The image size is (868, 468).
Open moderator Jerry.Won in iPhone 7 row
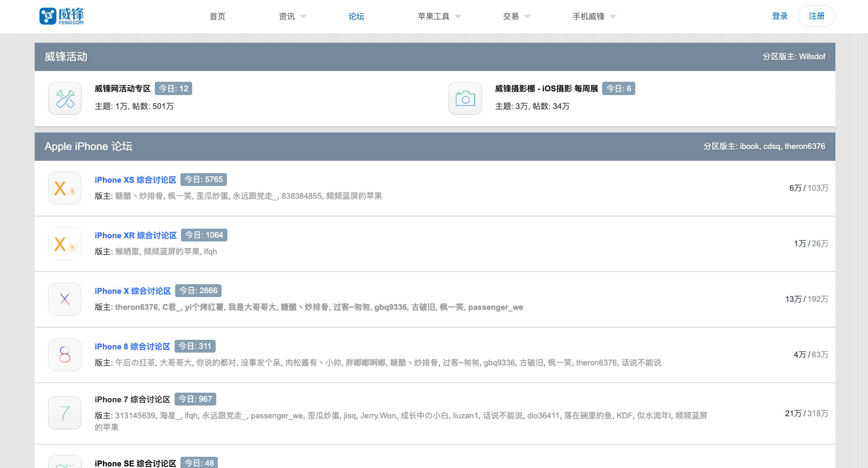[378, 416]
